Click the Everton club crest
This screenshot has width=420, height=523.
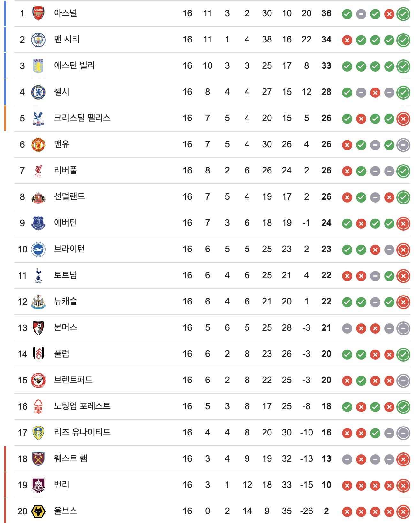38,223
